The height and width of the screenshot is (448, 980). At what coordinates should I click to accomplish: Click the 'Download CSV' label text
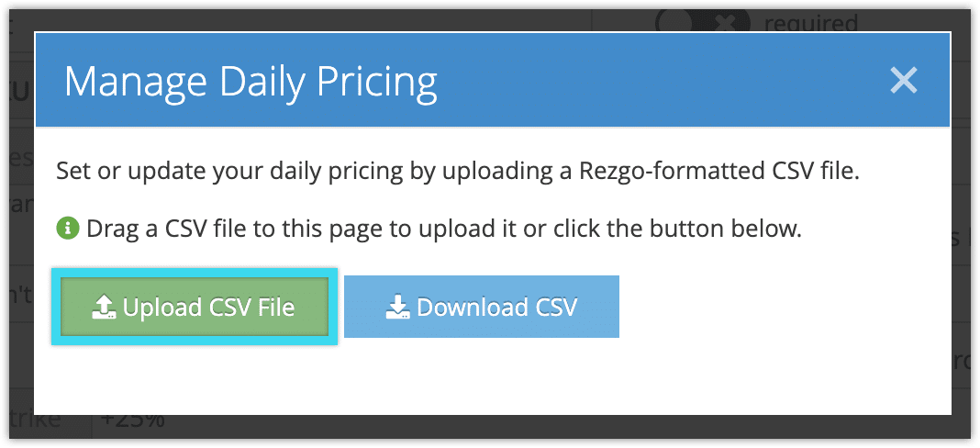[x=496, y=308]
